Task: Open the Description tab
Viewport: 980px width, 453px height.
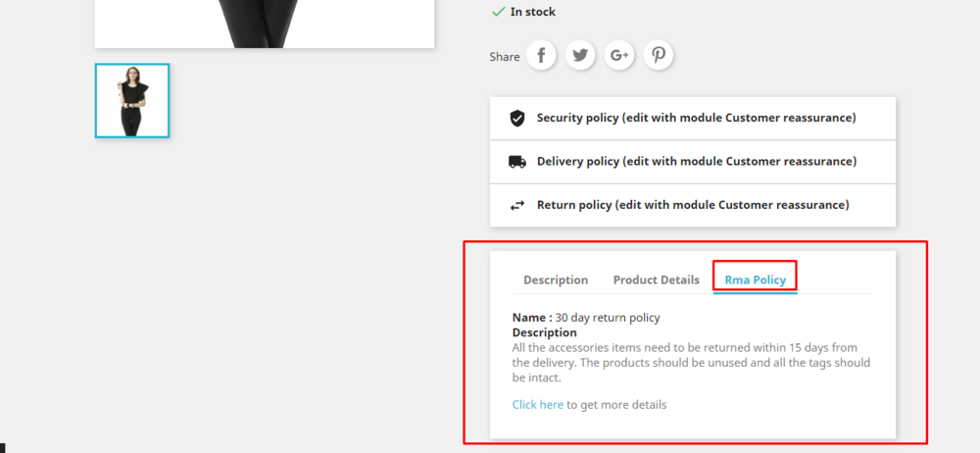Action: tap(556, 279)
